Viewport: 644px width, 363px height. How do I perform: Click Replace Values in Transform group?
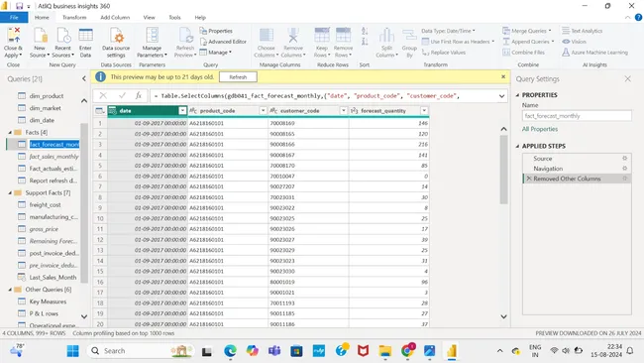click(x=444, y=53)
